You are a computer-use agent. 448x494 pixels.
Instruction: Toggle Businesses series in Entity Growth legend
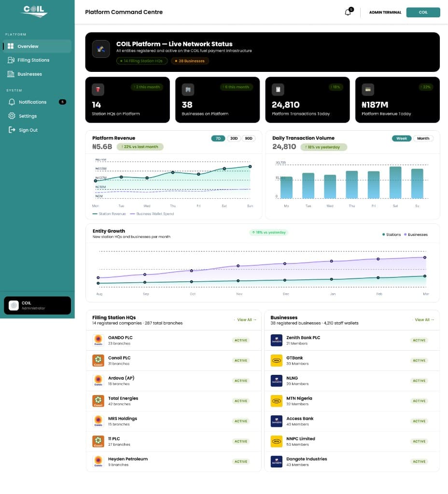pyautogui.click(x=416, y=235)
